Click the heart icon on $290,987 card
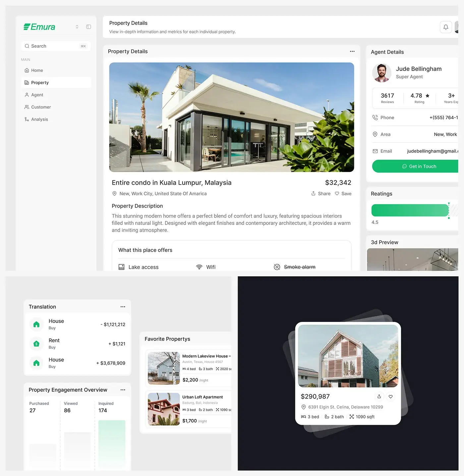464x476 pixels. 391,397
